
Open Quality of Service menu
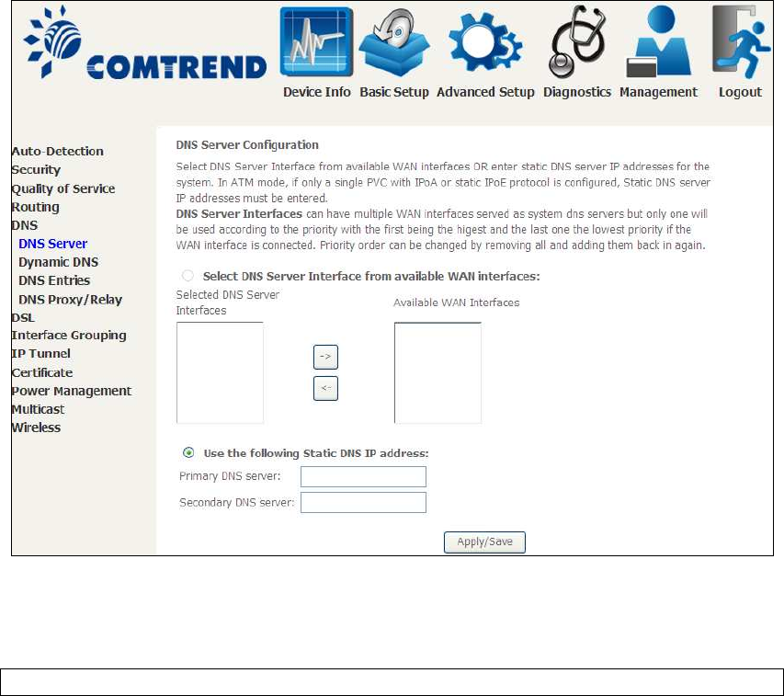[x=63, y=188]
